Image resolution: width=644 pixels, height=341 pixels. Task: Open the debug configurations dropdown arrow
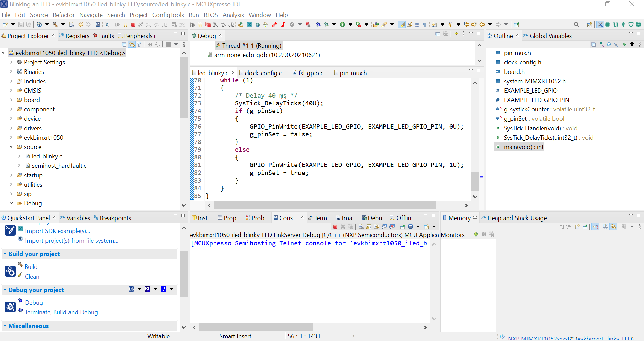coord(334,25)
